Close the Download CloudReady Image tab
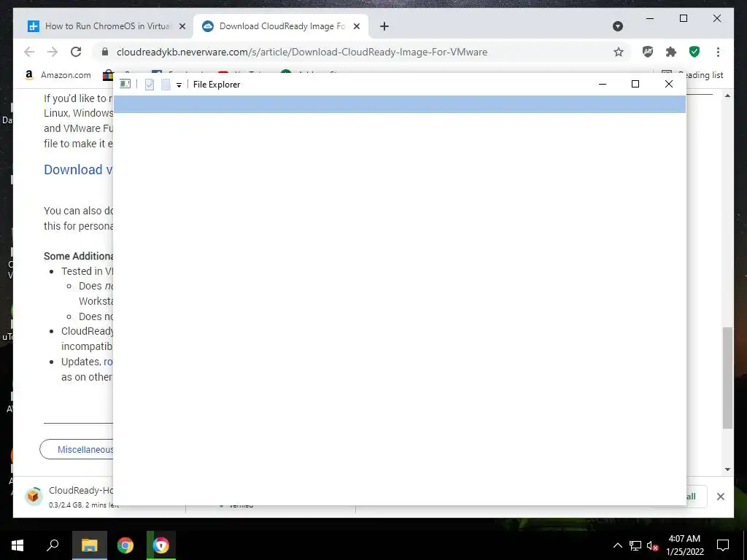The image size is (747, 560). pos(356,27)
